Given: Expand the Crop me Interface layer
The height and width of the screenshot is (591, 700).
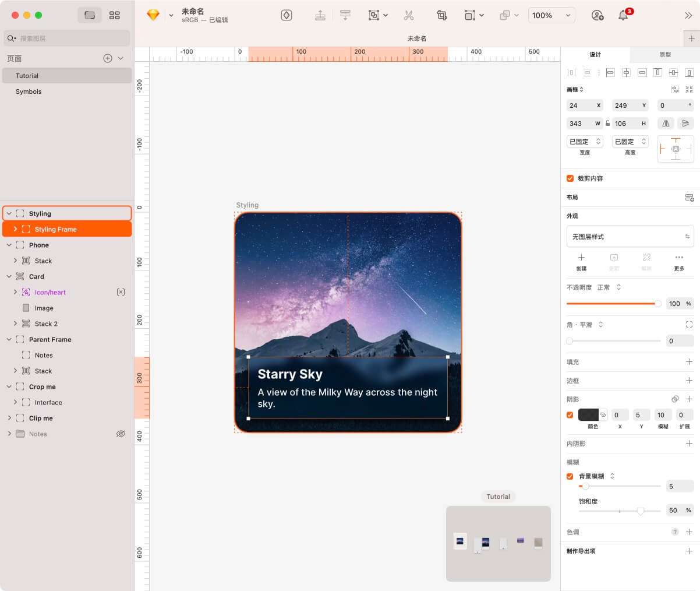Looking at the screenshot, I should pos(15,402).
